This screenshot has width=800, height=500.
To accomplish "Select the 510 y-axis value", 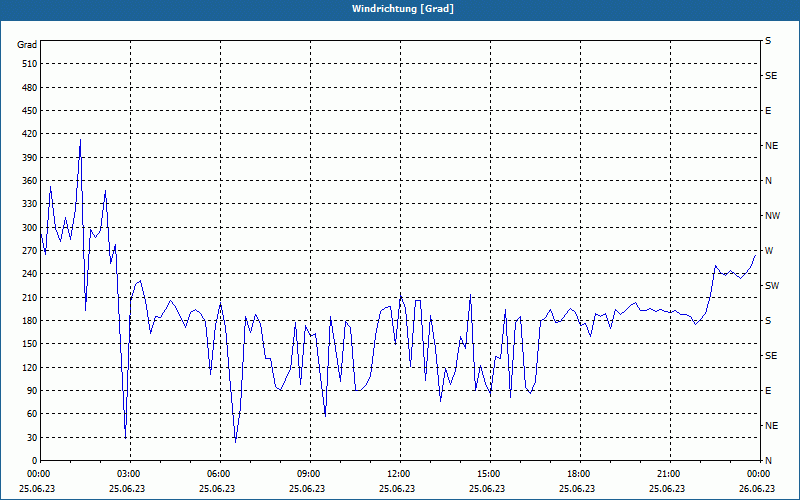I will point(30,64).
